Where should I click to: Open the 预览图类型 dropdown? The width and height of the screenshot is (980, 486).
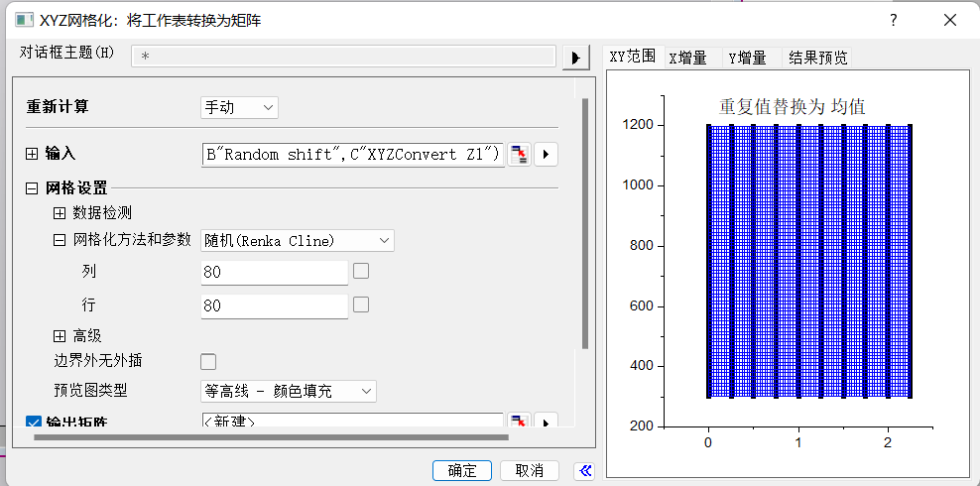pyautogui.click(x=289, y=391)
